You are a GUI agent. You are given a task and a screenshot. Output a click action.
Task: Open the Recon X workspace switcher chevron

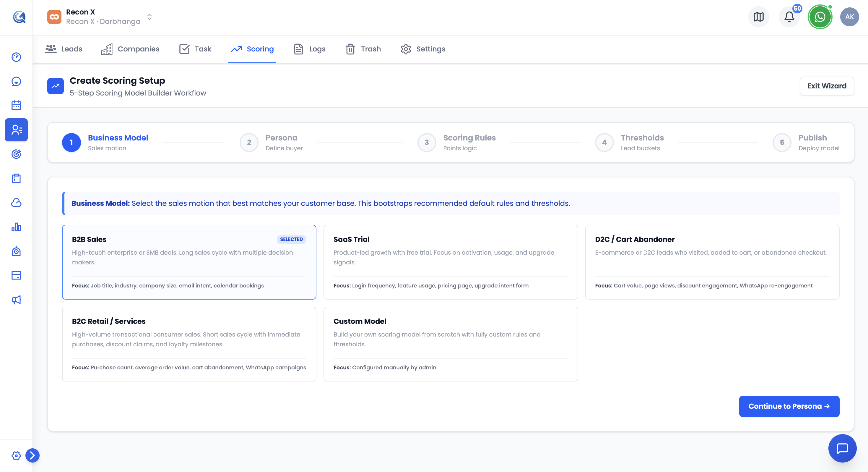click(x=149, y=17)
